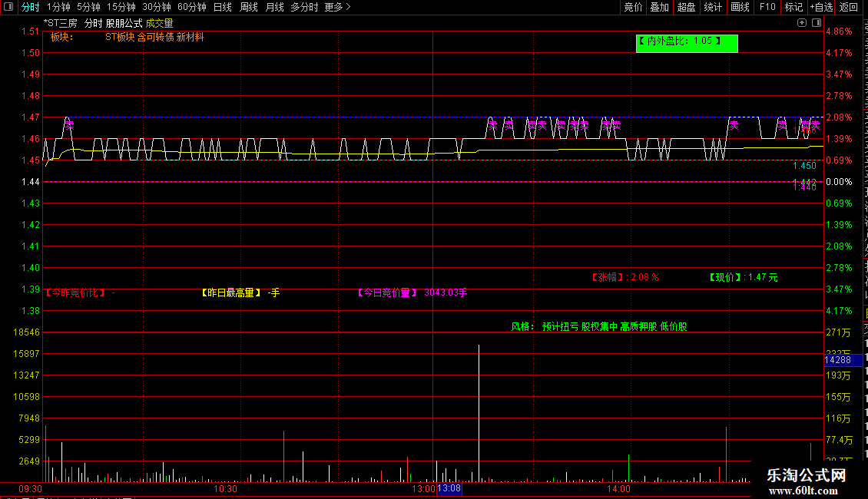Activate the 画线 drawing tool

740,7
